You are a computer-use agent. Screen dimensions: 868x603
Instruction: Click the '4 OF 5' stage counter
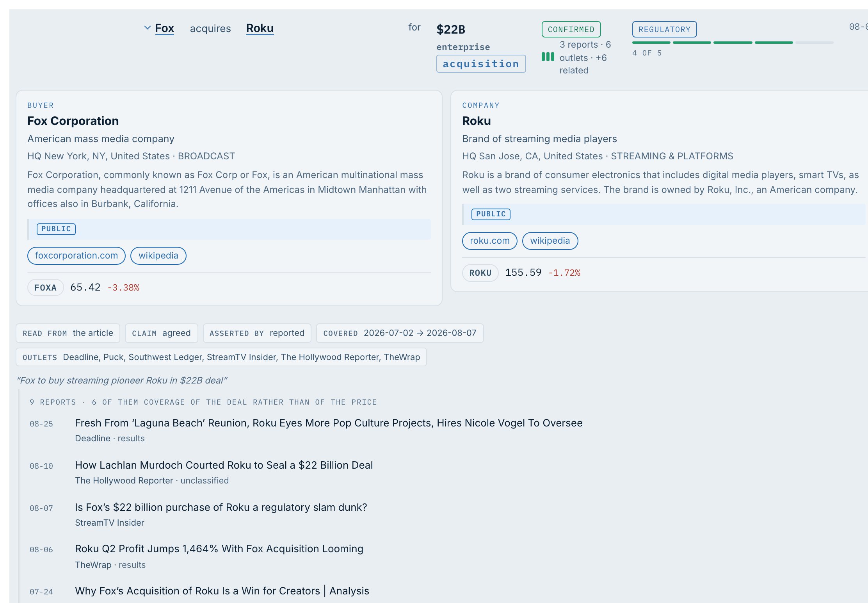click(647, 53)
